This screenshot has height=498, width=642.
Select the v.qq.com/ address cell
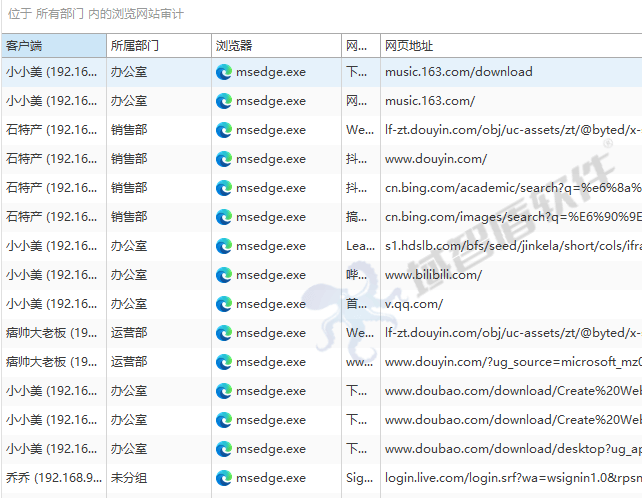(414, 304)
